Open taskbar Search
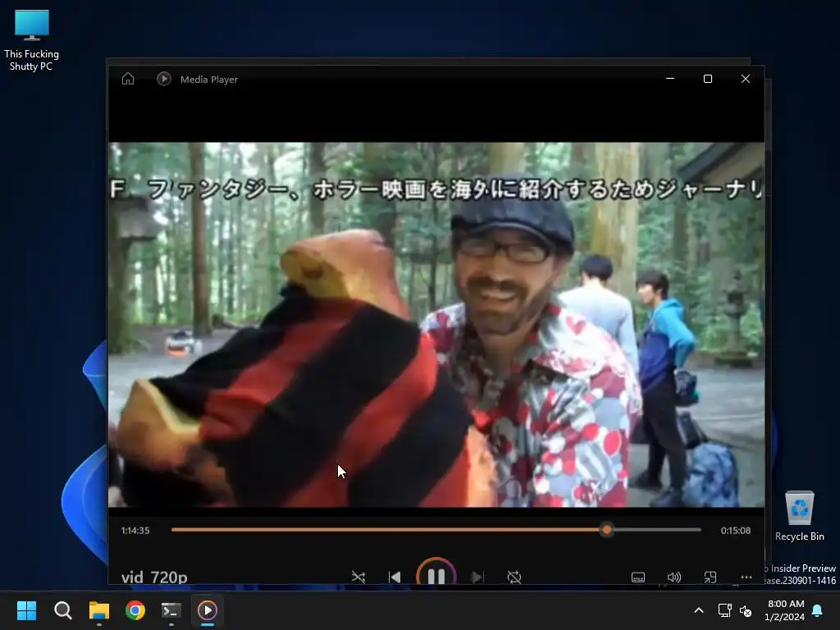The width and height of the screenshot is (840, 630). [62, 610]
